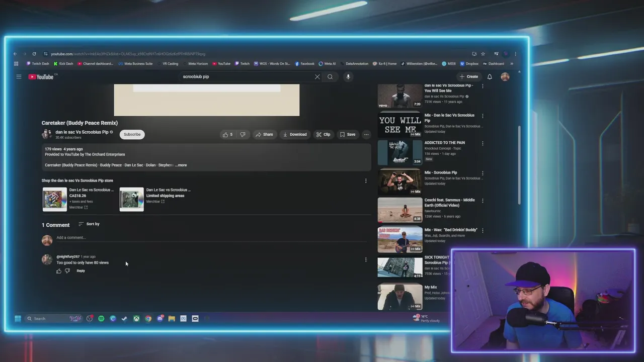This screenshot has height=362, width=644.
Task: Open the Dropbox bookmark
Action: coord(469,64)
